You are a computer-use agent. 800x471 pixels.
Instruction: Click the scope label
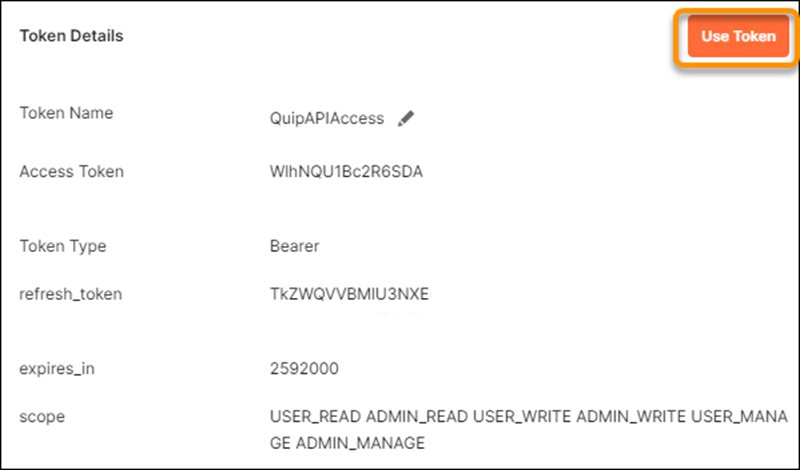[42, 417]
